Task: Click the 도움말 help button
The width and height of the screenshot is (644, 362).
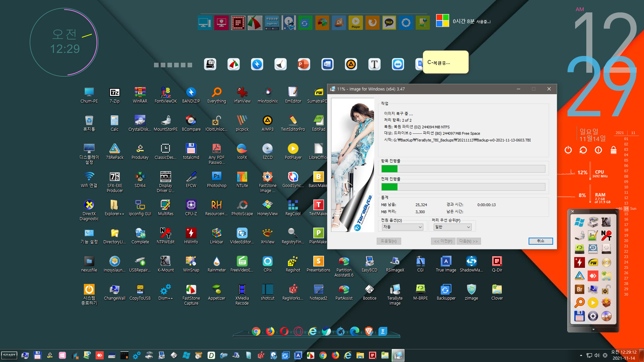Action: click(389, 241)
